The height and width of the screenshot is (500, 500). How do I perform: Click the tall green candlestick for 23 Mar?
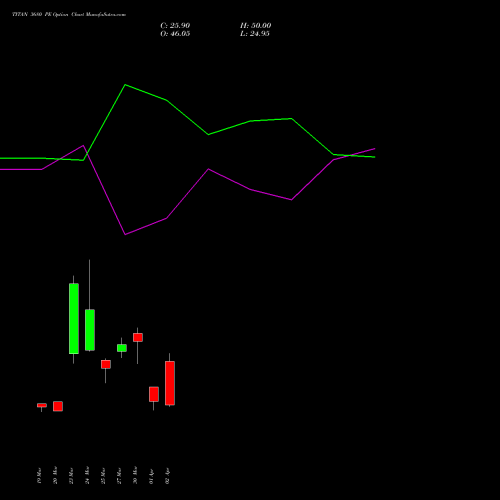[x=74, y=319]
